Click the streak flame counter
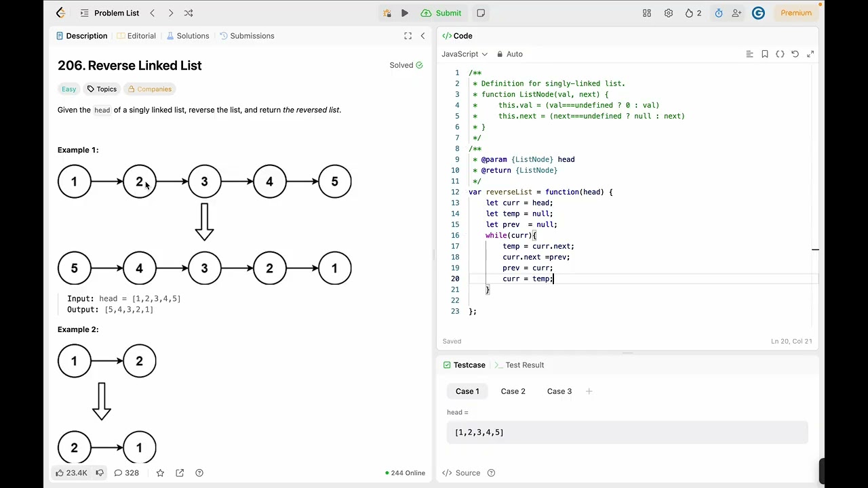The height and width of the screenshot is (488, 868). (693, 13)
